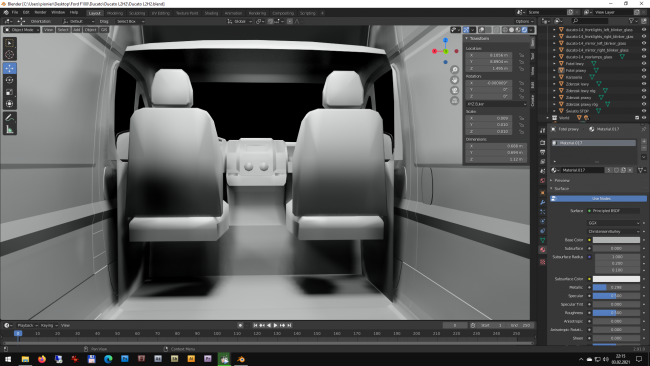Click the Use Nodes button
Image resolution: width=650 pixels, height=366 pixels.
click(x=598, y=199)
